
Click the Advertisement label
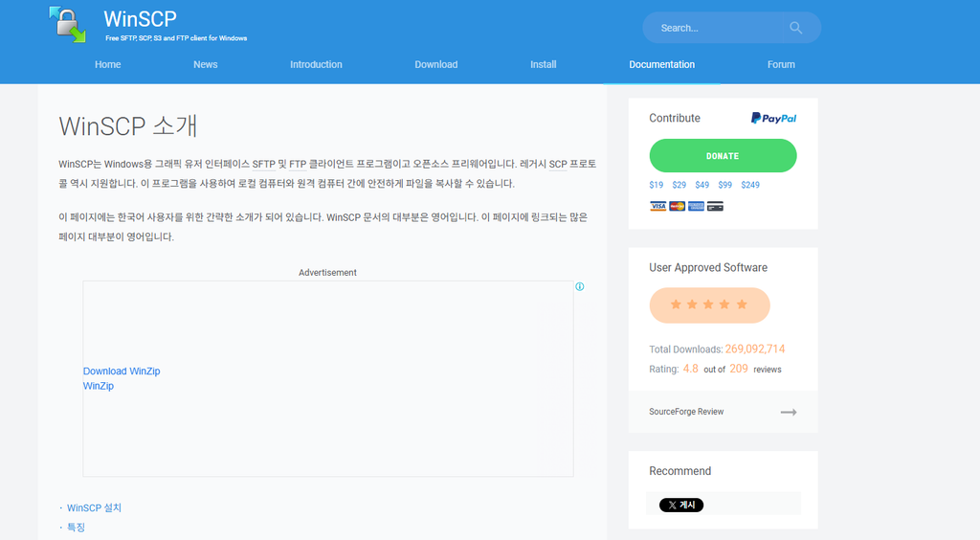[327, 273]
